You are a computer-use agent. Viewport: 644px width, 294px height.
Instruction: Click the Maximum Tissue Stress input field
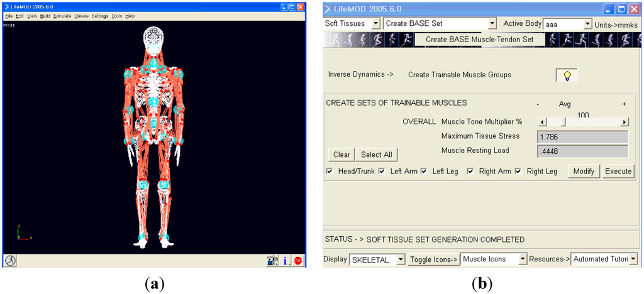[583, 136]
